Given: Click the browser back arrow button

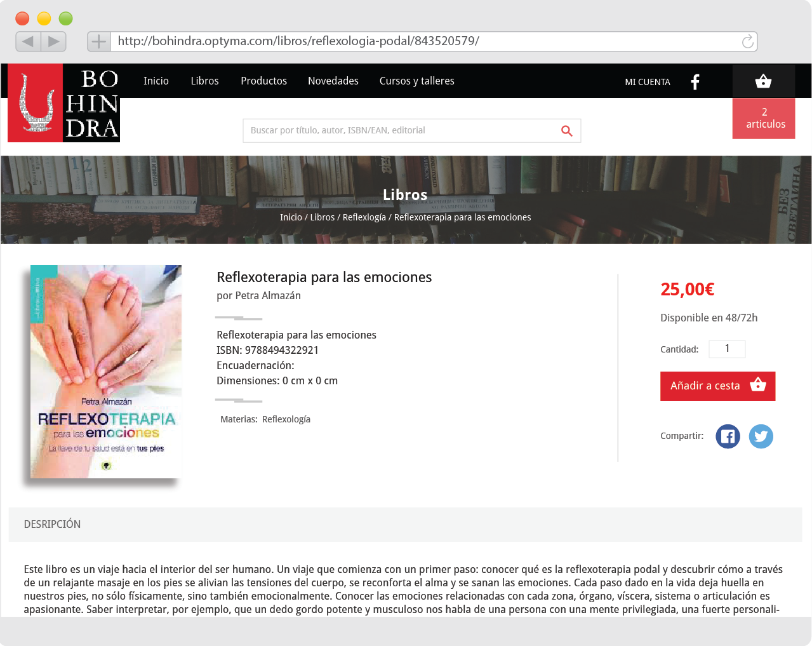Looking at the screenshot, I should pos(28,41).
